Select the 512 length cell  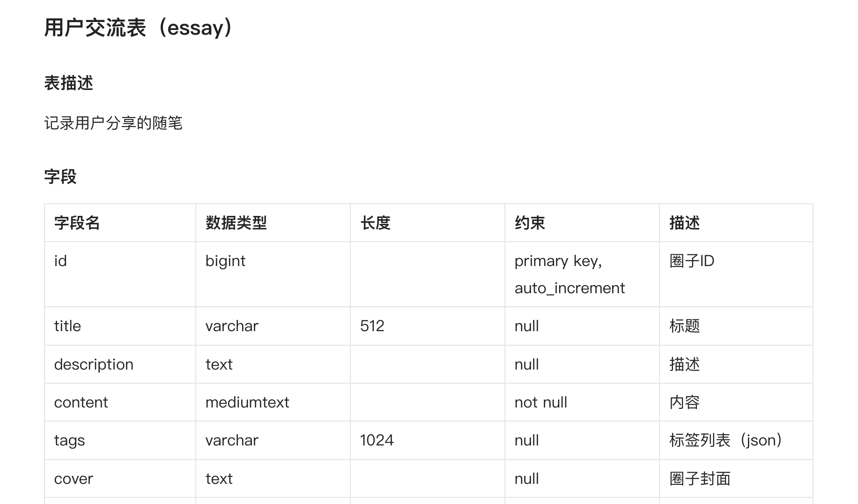pos(372,326)
